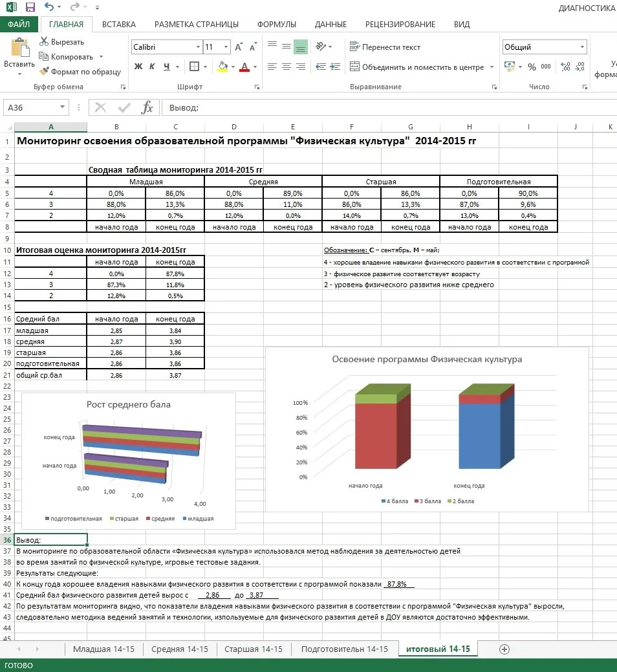The height and width of the screenshot is (672, 617).
Task: Switch to ДАННЫЕ ribbon tab
Action: pos(330,25)
